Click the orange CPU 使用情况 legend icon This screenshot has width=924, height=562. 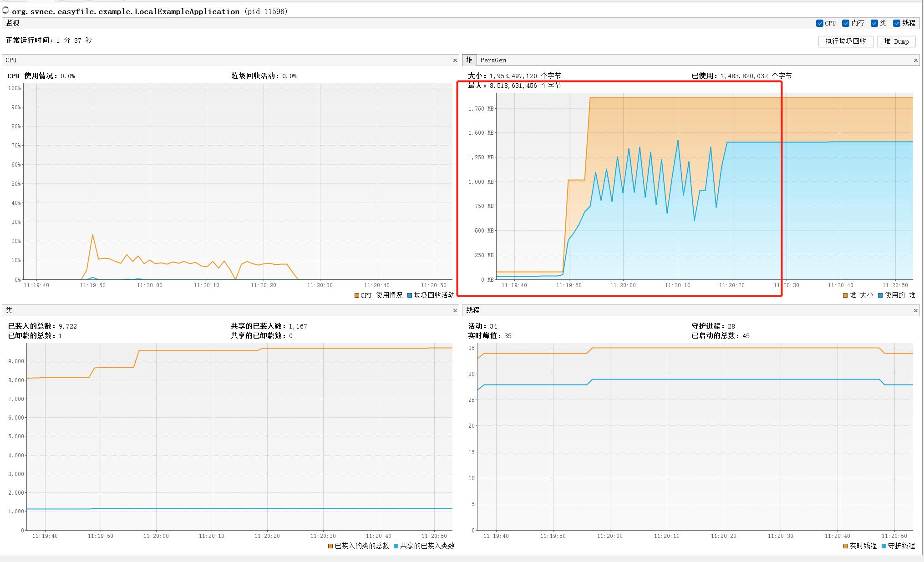point(356,295)
